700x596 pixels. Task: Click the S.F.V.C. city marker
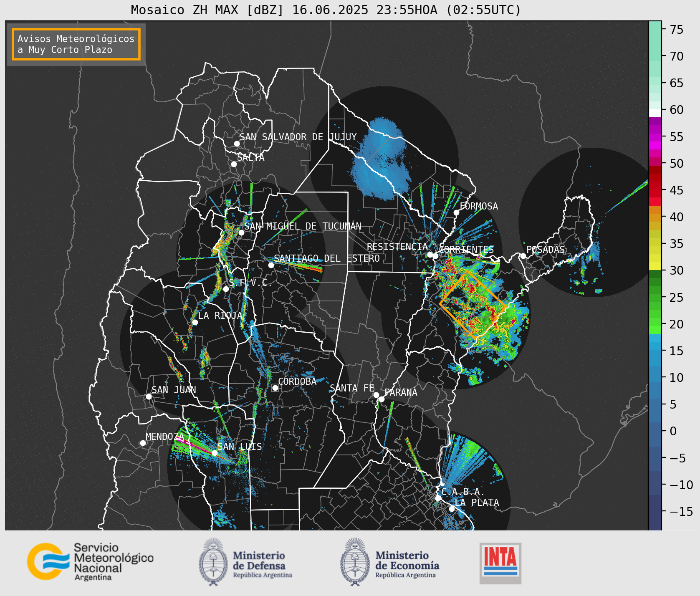tap(226, 289)
